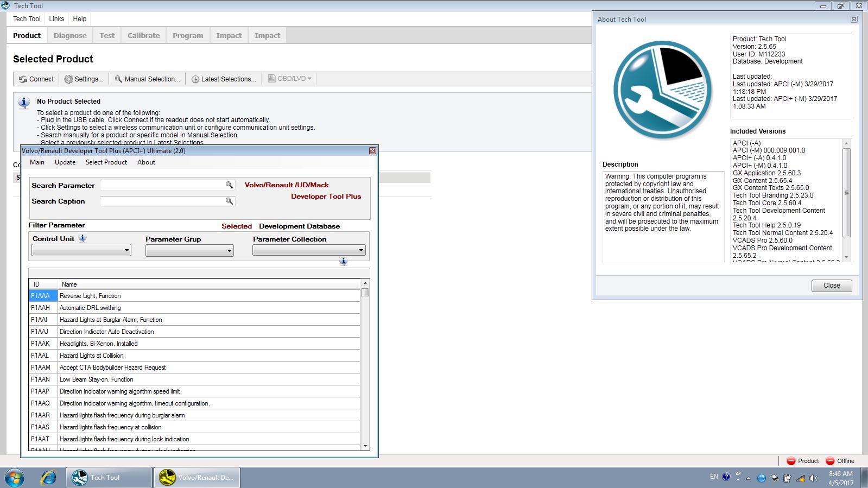The height and width of the screenshot is (488, 868).
Task: Open the Tech Tool menu
Action: click(x=27, y=18)
